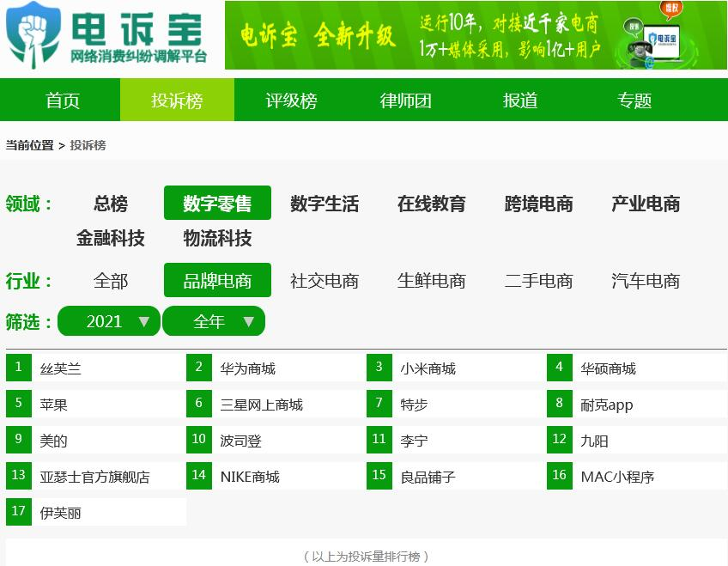Open the 亚瑟士官方旗舰店 ranking entry
Viewport: 728px width, 566px height.
click(96, 476)
